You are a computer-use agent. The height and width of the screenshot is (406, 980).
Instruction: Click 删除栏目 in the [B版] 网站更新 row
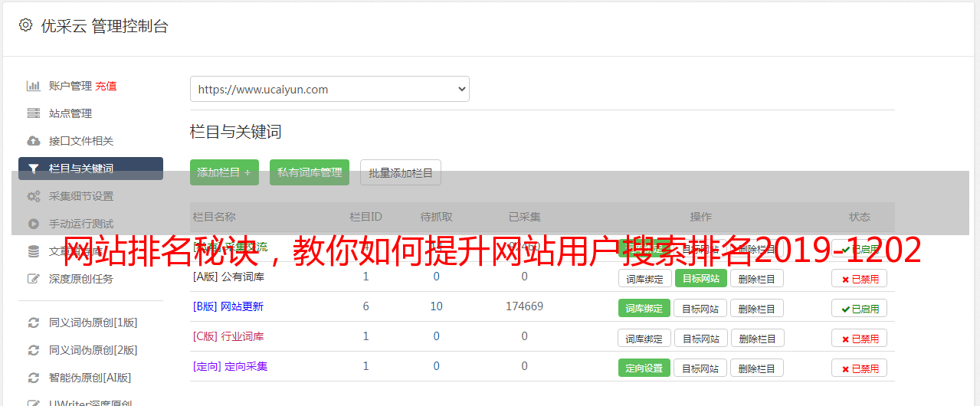756,308
